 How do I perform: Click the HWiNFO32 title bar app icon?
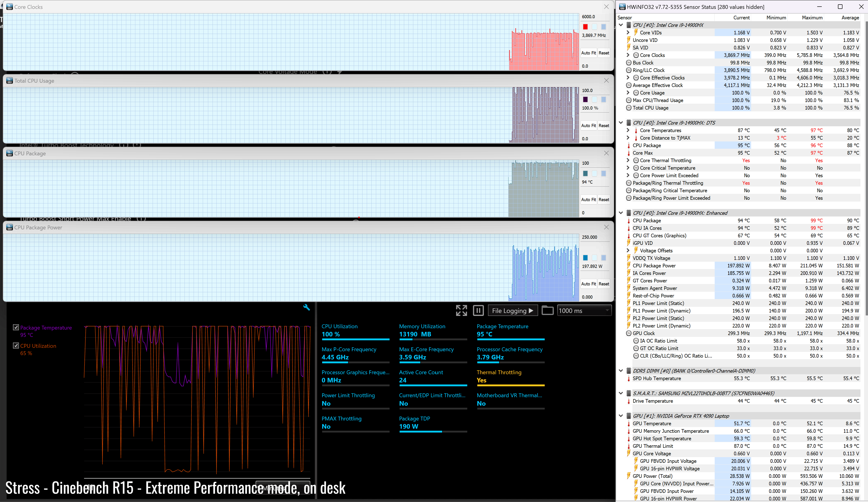(622, 7)
